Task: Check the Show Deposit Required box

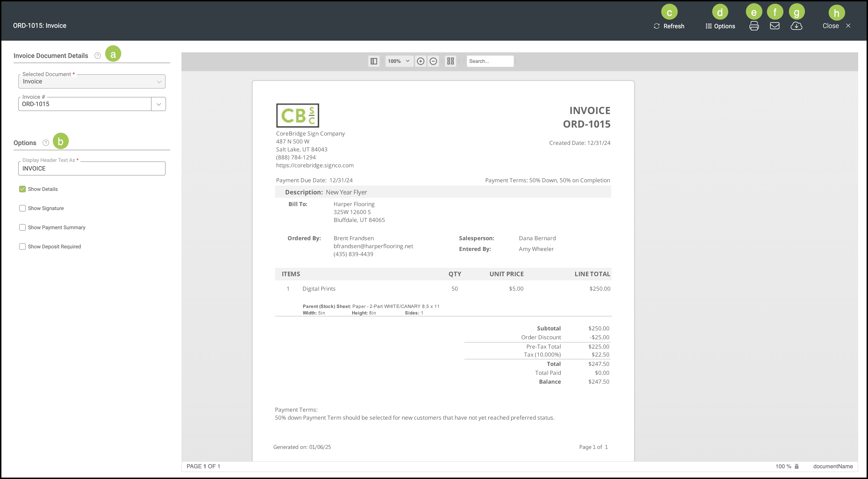Action: click(x=23, y=247)
